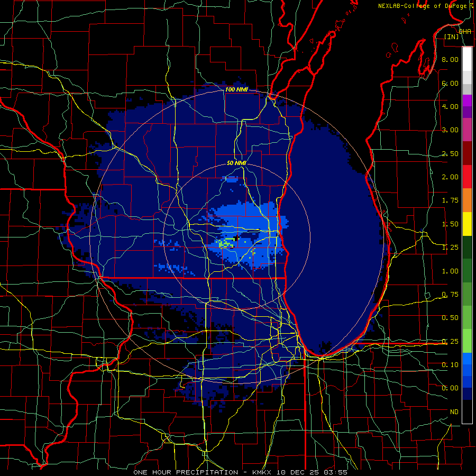Click the light blue legend swatch near 0.10
The width and height of the screenshot is (476, 476).
[467, 359]
